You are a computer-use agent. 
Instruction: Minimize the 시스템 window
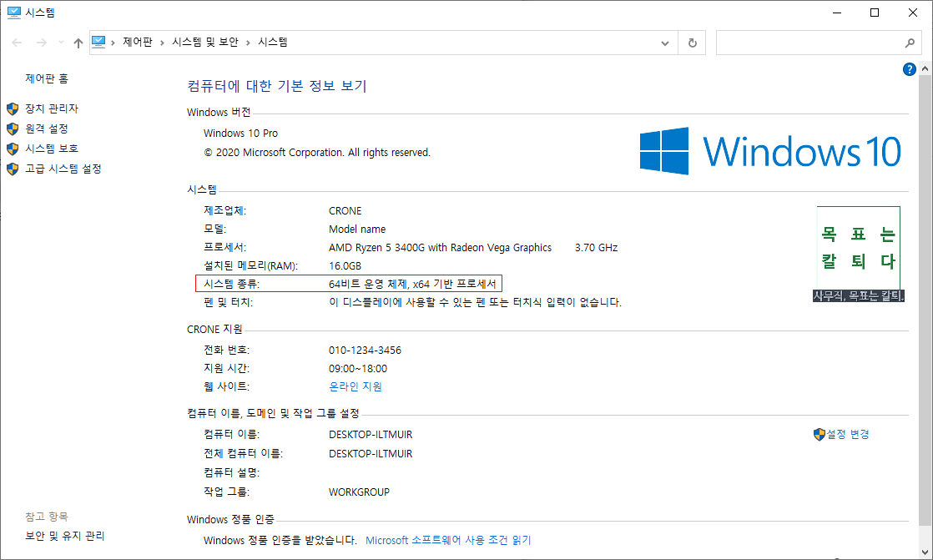(x=837, y=13)
